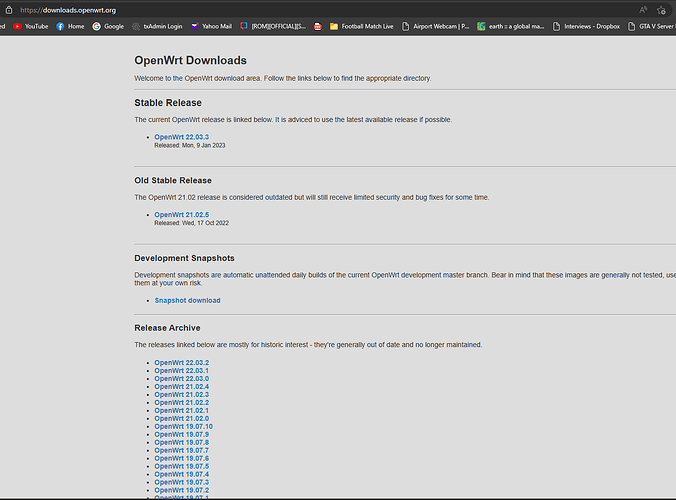Open the Snapshot download link

188,300
